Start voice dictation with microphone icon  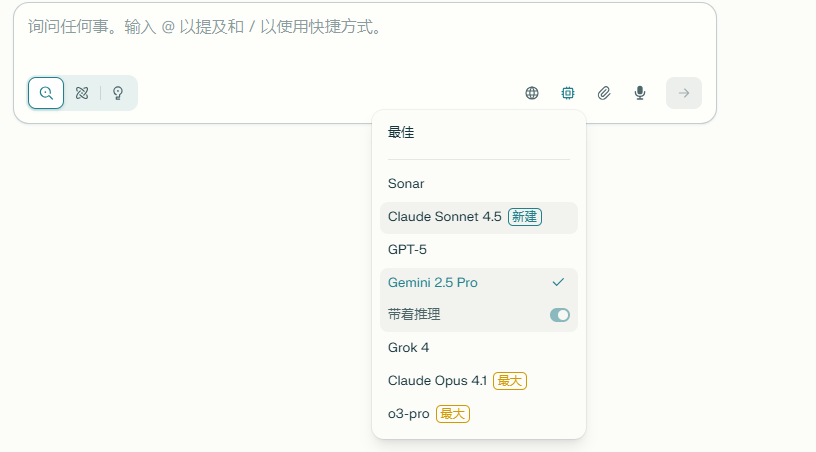pyautogui.click(x=640, y=93)
